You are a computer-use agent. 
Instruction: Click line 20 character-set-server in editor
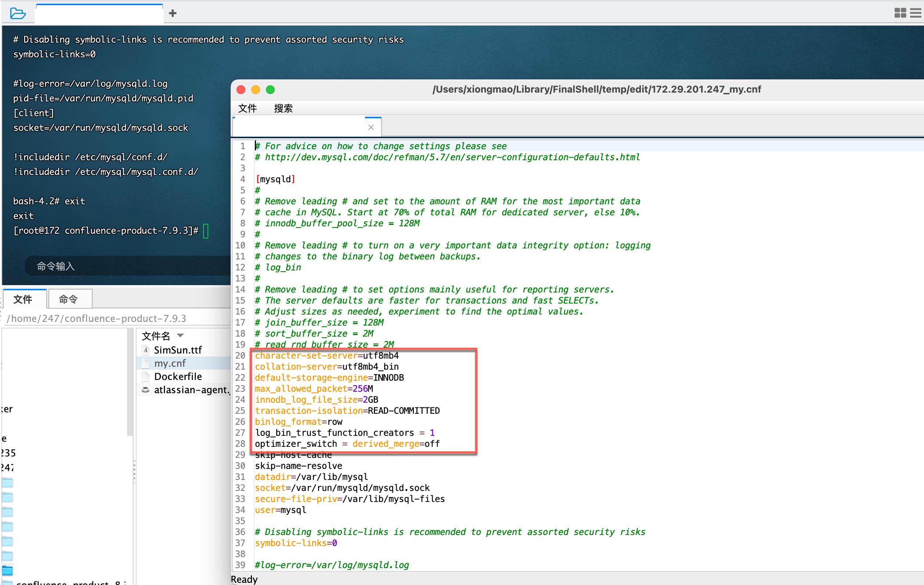tap(307, 355)
